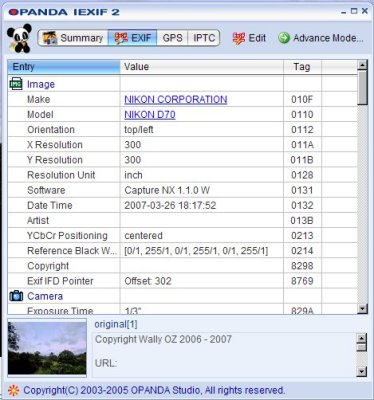Click the value 2007-03-26 18:17:52
The height and width of the screenshot is (400, 374).
(x=170, y=205)
